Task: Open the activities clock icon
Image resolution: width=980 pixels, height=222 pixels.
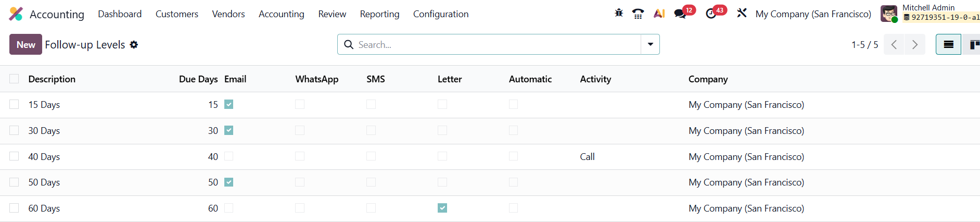Action: point(711,14)
